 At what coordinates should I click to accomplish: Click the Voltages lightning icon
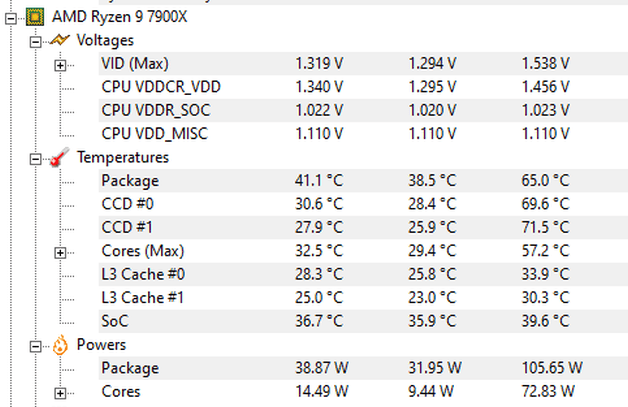(x=59, y=41)
